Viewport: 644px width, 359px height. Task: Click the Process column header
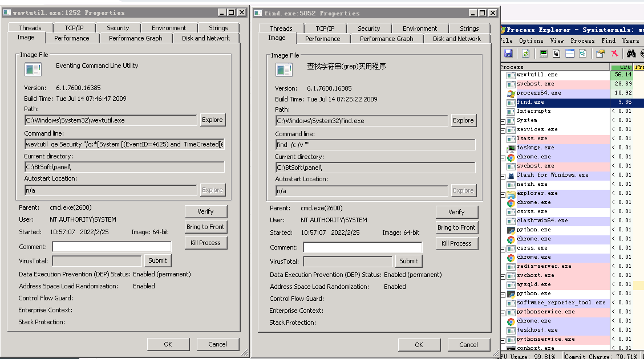[x=555, y=67]
